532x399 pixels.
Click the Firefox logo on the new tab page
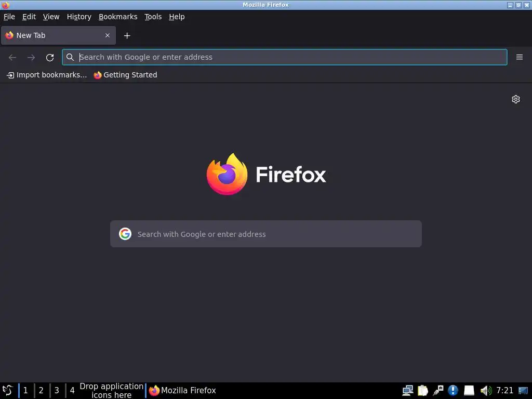227,174
